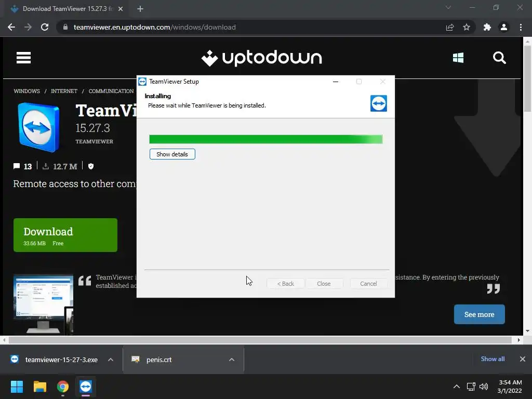
Task: Click the INTERNET breadcrumb link
Action: click(64, 91)
